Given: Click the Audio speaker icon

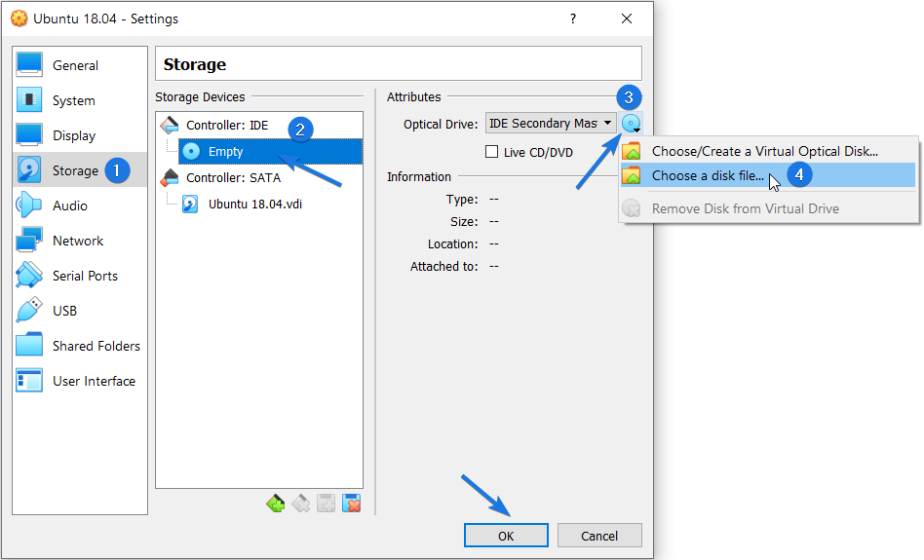Looking at the screenshot, I should point(29,205).
